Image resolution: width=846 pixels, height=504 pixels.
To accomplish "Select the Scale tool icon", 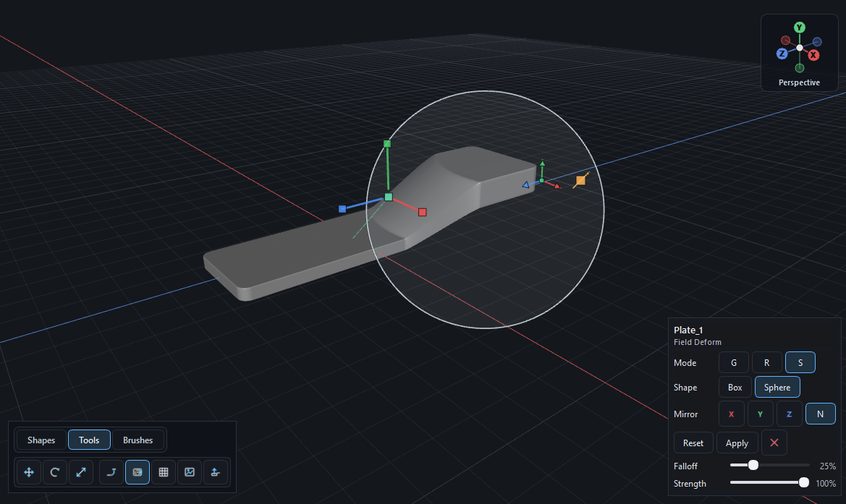I will tap(81, 472).
